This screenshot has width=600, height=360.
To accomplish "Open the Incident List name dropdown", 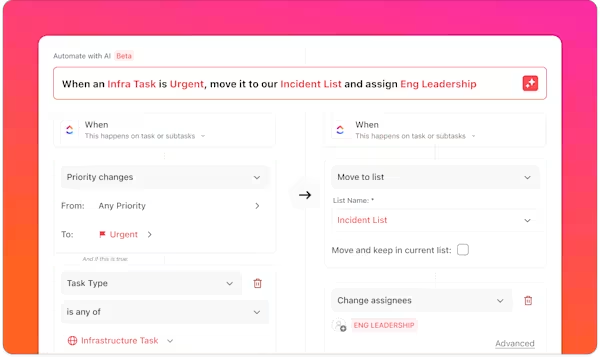I will [x=435, y=220].
